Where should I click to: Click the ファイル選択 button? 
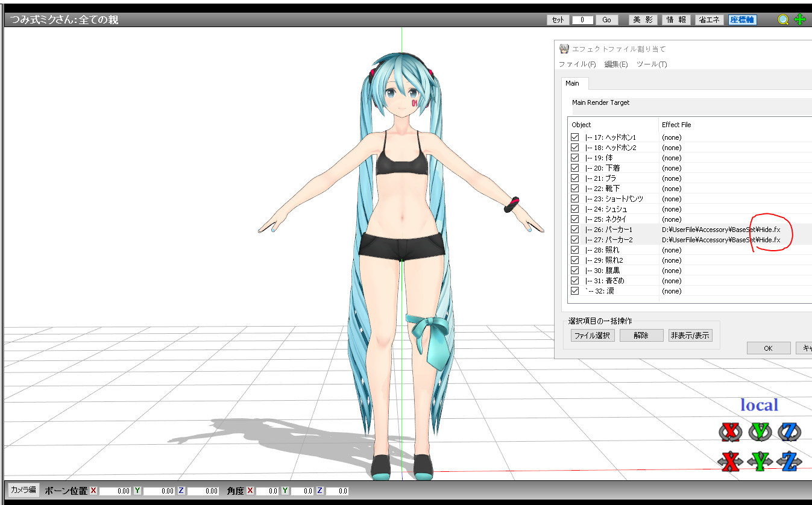point(593,336)
